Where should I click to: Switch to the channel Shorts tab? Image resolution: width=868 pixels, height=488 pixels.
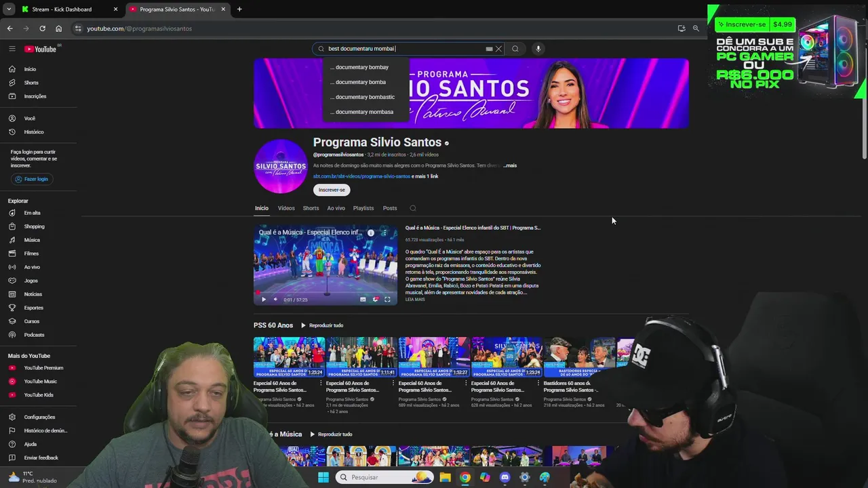(x=311, y=208)
